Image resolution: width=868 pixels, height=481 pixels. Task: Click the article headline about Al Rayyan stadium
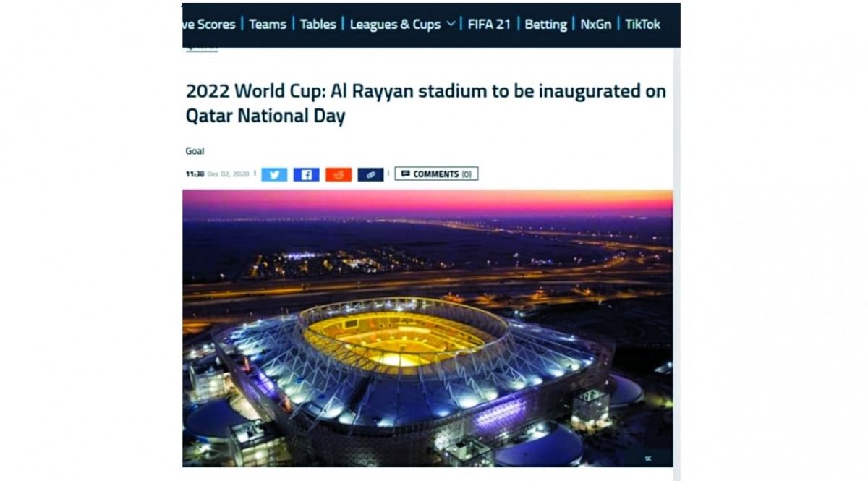(426, 103)
